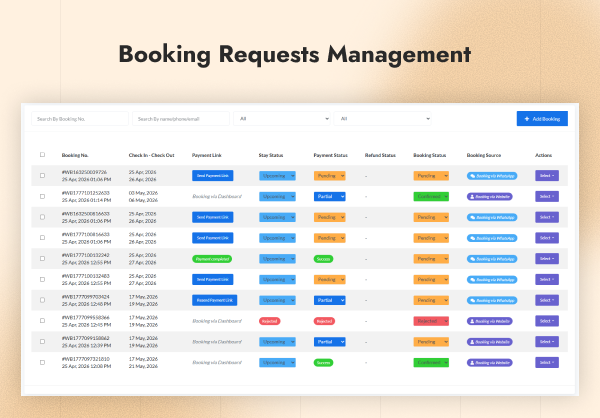Viewport: 600px width, 418px height.
Task: Click Success badge for 21 May checkout booking
Action: pyautogui.click(x=323, y=362)
